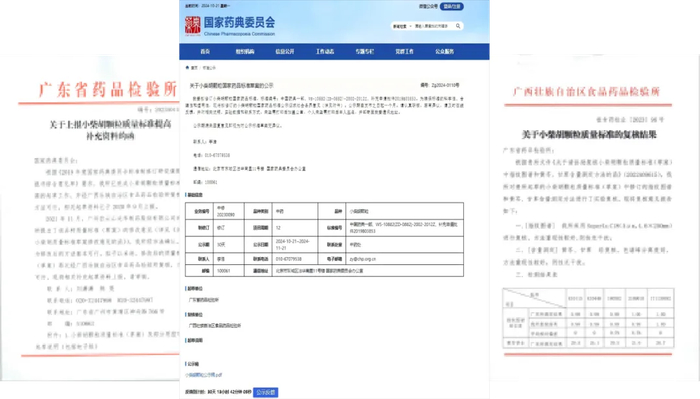This screenshot has width=700, height=399.
Task: Open the search category dropdown
Action: tap(402, 26)
